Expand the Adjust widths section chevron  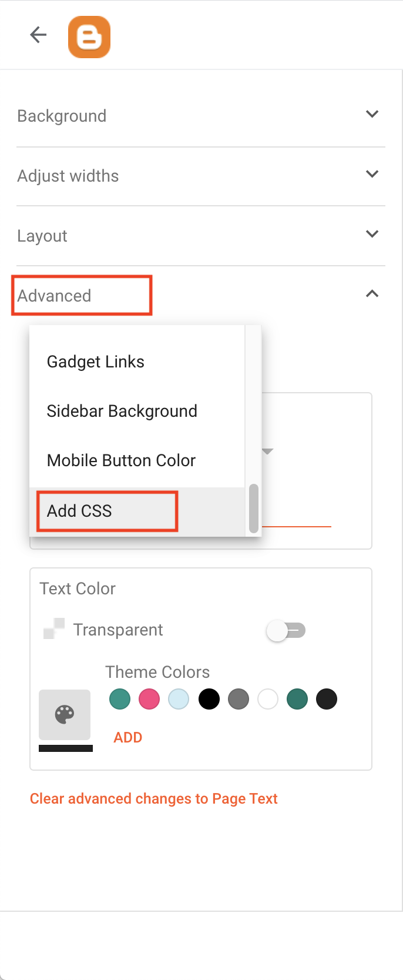click(x=372, y=174)
